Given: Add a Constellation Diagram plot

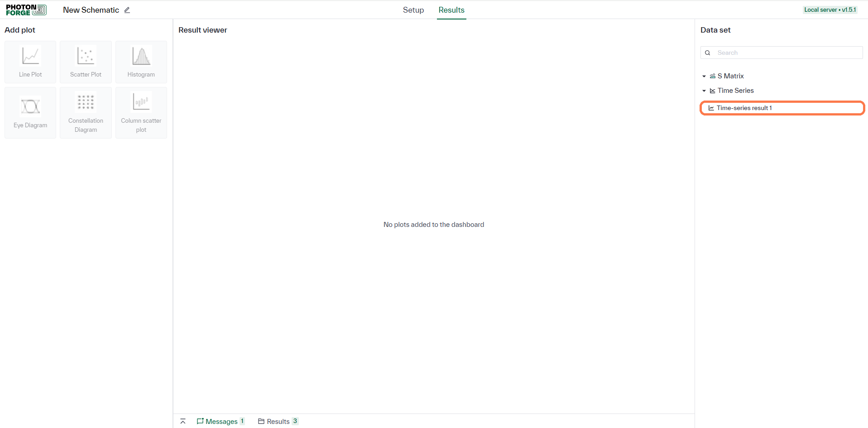Looking at the screenshot, I should (86, 113).
